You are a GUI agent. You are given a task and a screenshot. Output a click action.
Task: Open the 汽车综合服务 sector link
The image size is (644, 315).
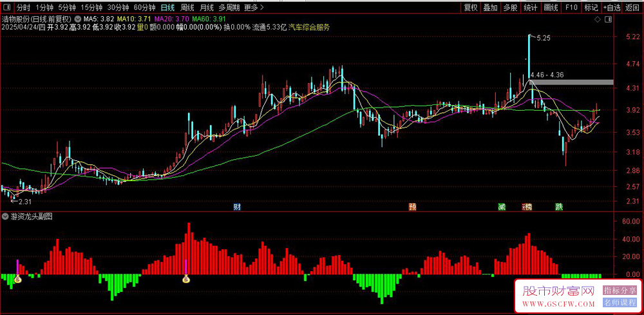tap(309, 27)
